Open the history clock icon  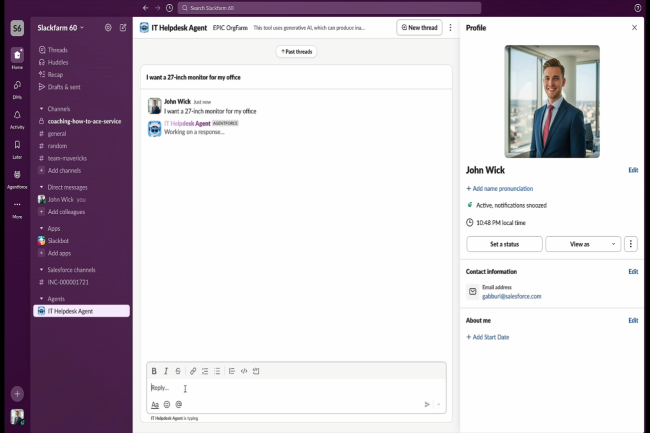coord(170,8)
